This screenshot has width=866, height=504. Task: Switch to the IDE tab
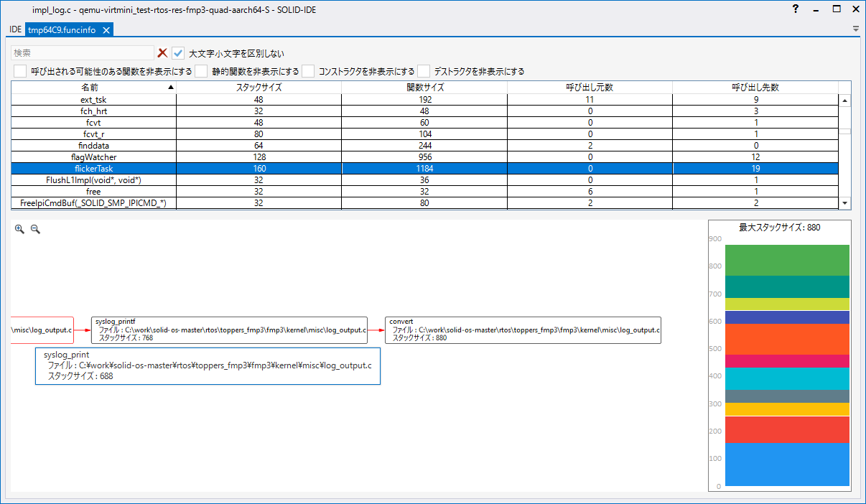(15, 29)
